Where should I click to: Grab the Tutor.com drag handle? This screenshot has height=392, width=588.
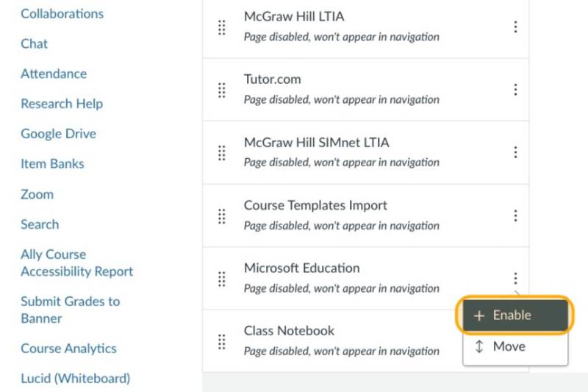pyautogui.click(x=222, y=90)
